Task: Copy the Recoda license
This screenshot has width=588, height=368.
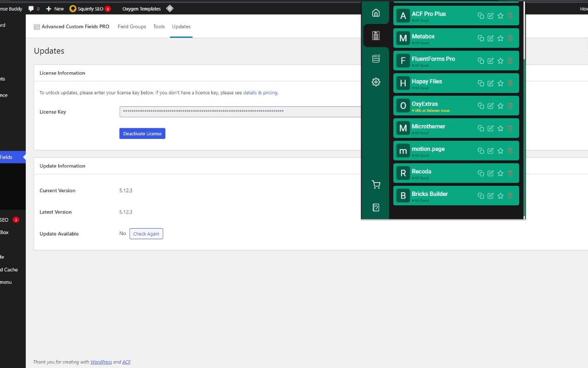Action: click(x=481, y=173)
